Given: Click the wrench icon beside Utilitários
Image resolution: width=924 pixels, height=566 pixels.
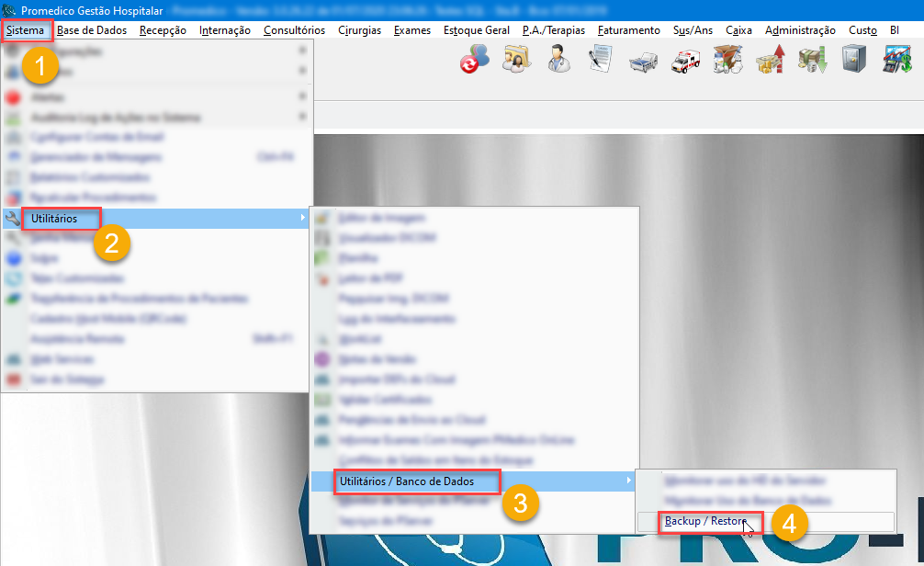Looking at the screenshot, I should pos(13,219).
